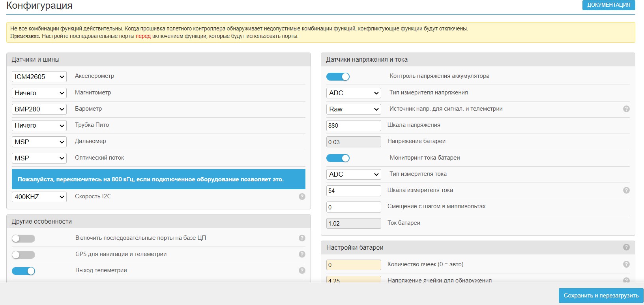Turn off battery current monitoring switch
Viewport: 644px width, 305px height.
pyautogui.click(x=338, y=158)
